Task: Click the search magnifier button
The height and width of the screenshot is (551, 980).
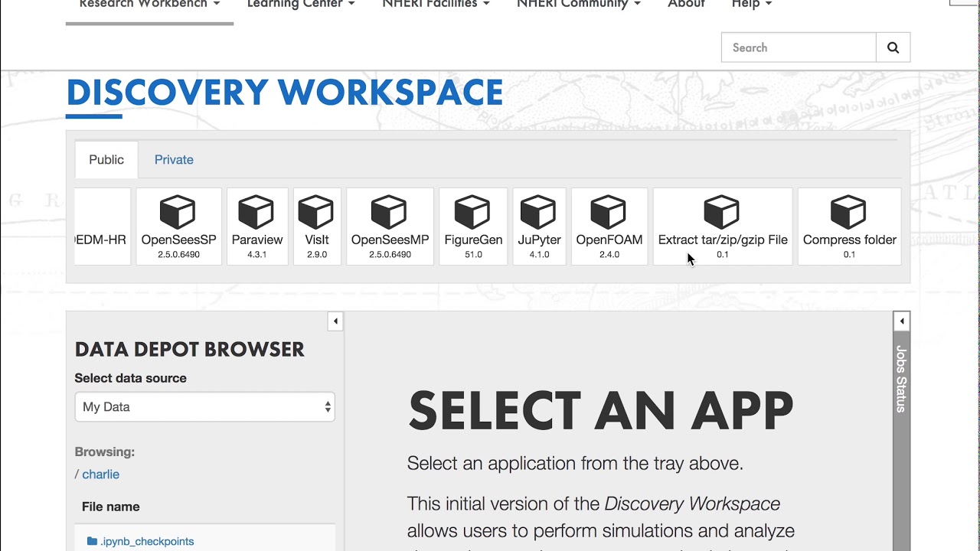Action: pos(893,47)
